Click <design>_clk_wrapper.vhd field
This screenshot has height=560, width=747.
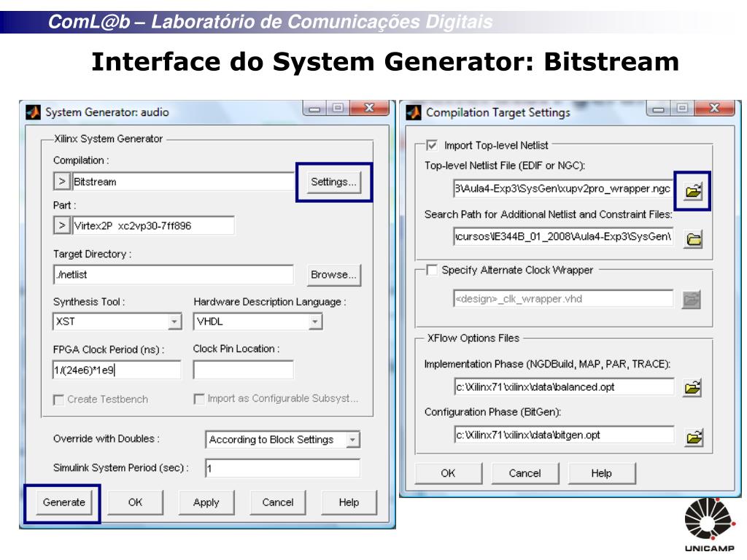click(x=563, y=298)
